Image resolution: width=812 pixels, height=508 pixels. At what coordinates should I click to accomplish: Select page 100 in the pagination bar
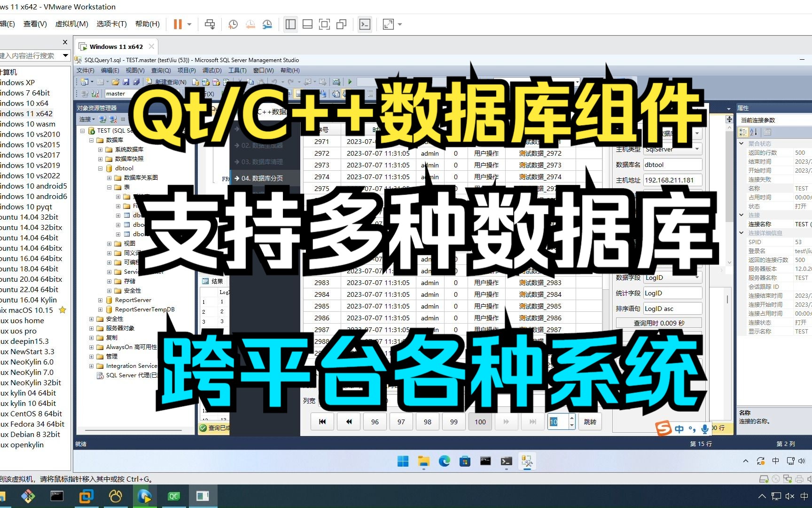point(480,421)
